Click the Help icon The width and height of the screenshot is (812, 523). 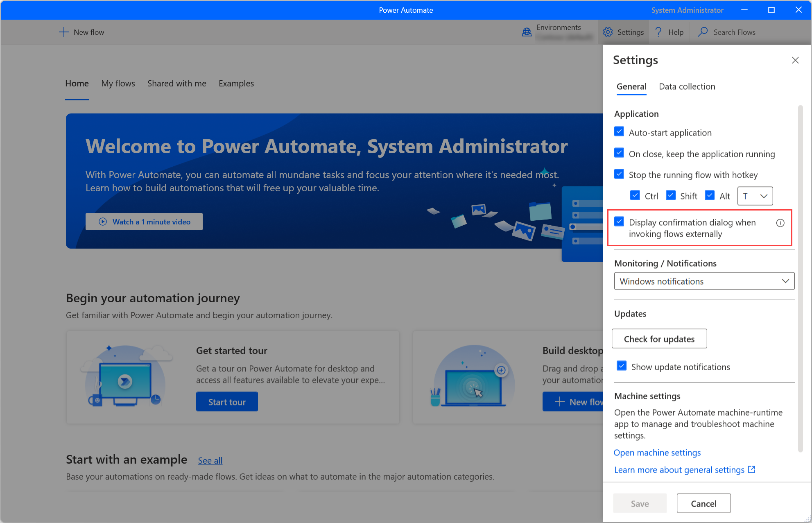click(x=658, y=32)
